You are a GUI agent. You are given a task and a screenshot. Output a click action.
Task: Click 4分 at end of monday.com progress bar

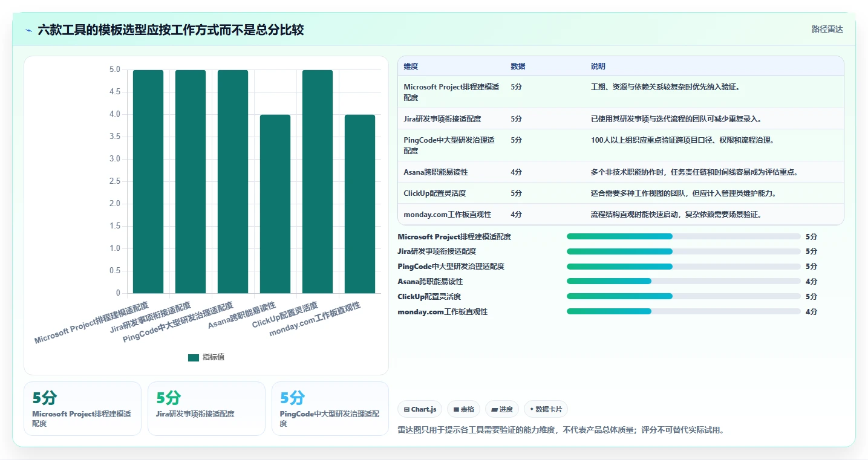[811, 312]
